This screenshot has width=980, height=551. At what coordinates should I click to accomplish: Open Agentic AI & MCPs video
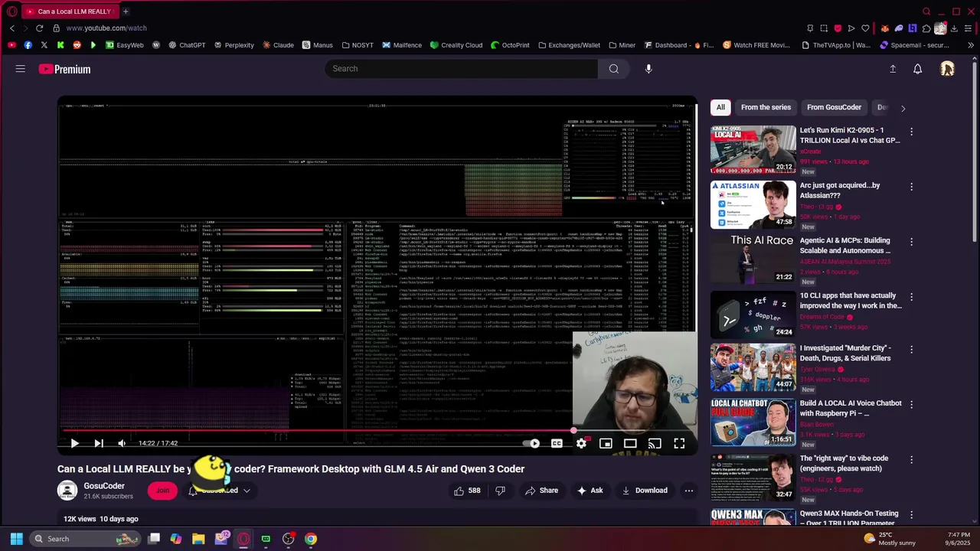tap(753, 260)
